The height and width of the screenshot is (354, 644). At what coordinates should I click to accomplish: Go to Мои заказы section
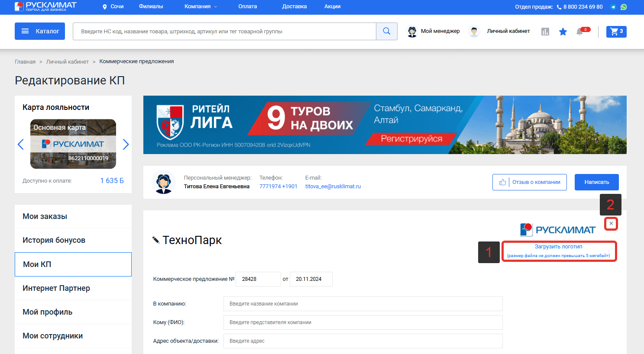(73, 216)
